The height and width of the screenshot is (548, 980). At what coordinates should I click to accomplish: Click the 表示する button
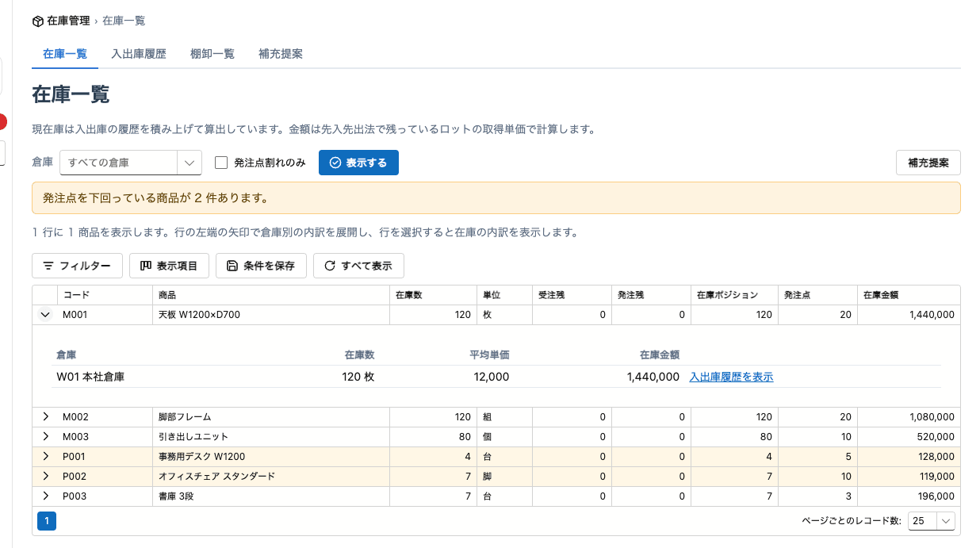(358, 163)
